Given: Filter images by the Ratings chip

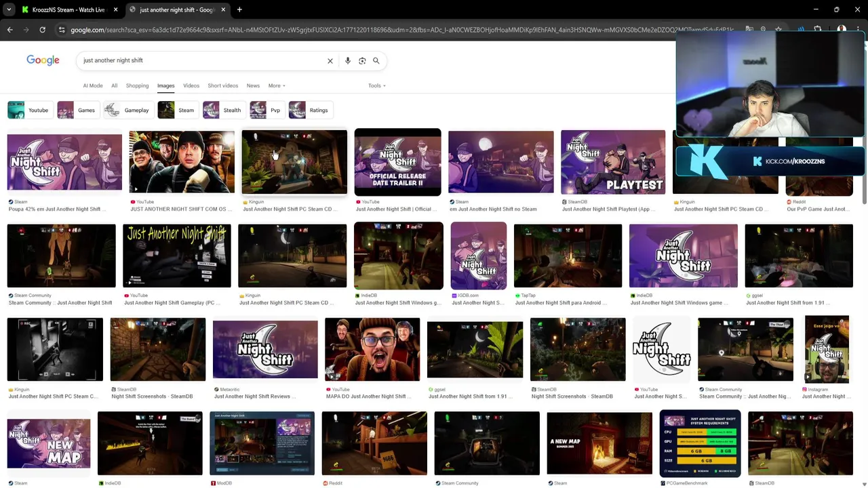Looking at the screenshot, I should click(x=310, y=110).
